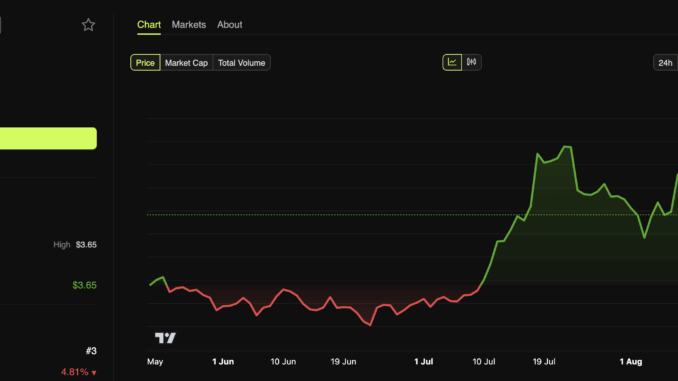The image size is (678, 381).
Task: Switch to candlestick chart view icon
Action: [471, 62]
